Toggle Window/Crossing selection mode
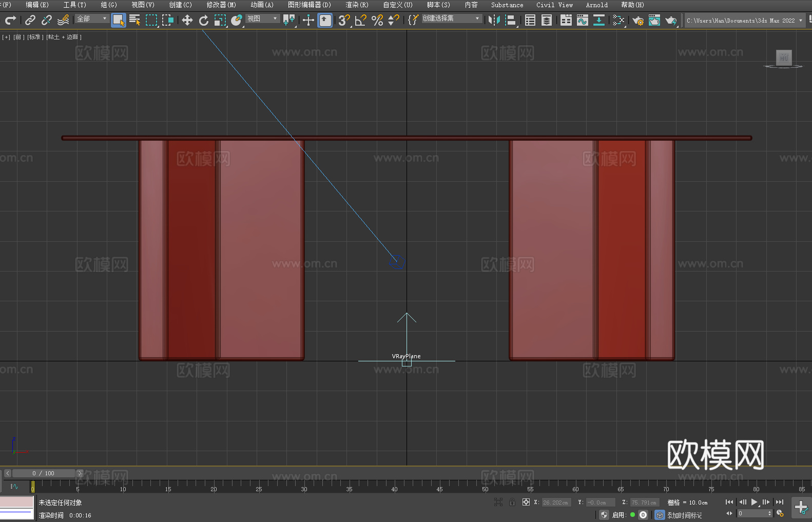 tap(168, 20)
